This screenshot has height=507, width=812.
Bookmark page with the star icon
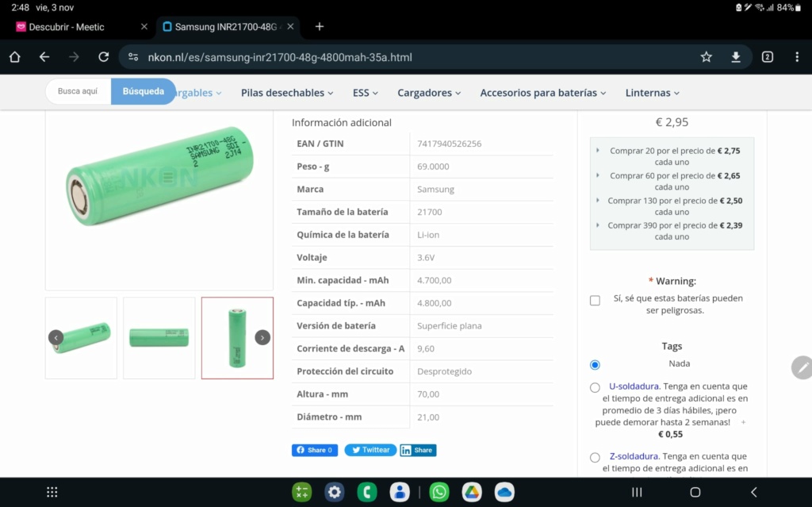click(706, 57)
